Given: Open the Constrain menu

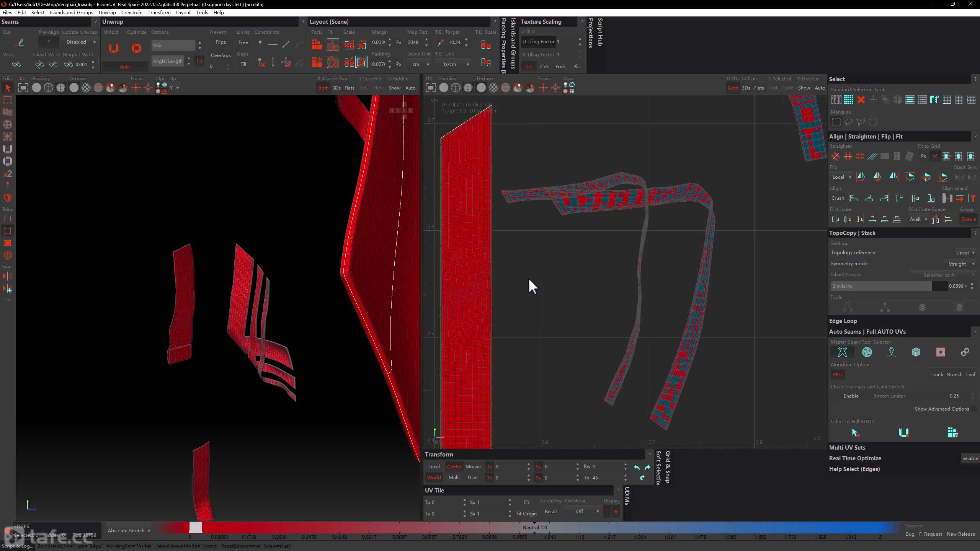Looking at the screenshot, I should tap(132, 13).
